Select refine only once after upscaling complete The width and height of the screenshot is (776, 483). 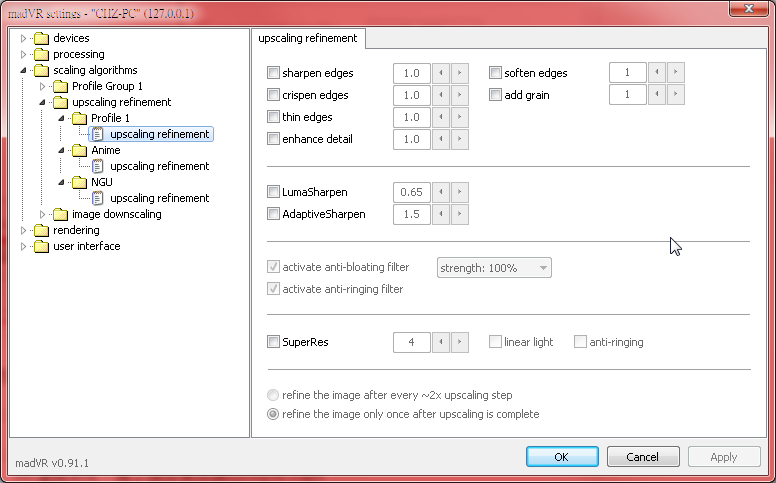[x=273, y=414]
